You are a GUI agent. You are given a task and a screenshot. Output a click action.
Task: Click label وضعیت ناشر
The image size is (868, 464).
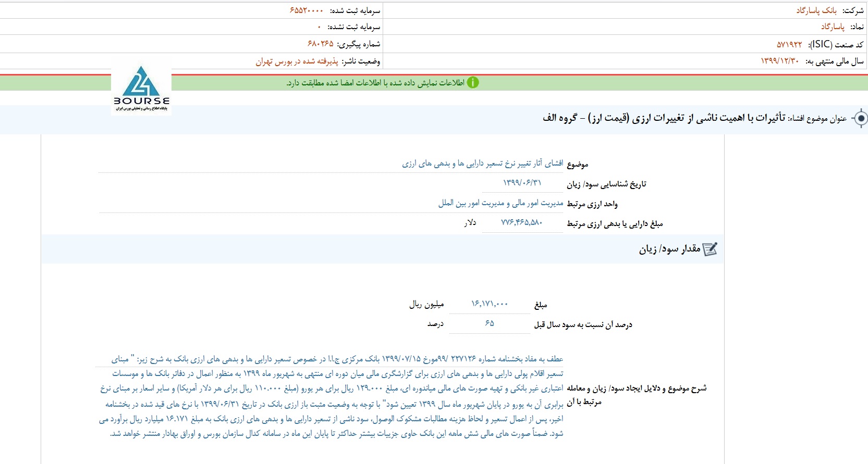(361, 61)
